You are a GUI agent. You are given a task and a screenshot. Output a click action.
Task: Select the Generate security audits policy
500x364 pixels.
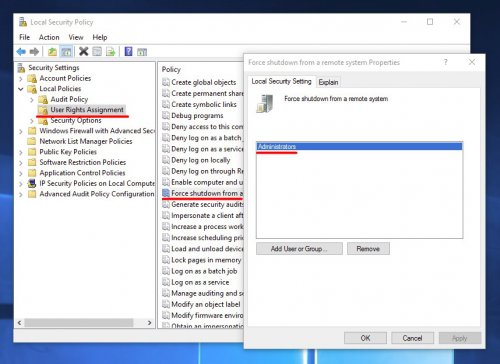point(207,204)
